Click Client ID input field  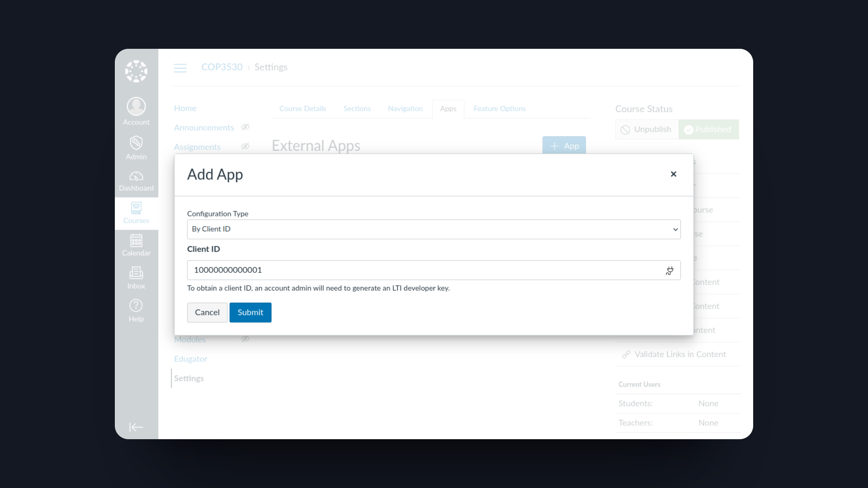coord(434,269)
